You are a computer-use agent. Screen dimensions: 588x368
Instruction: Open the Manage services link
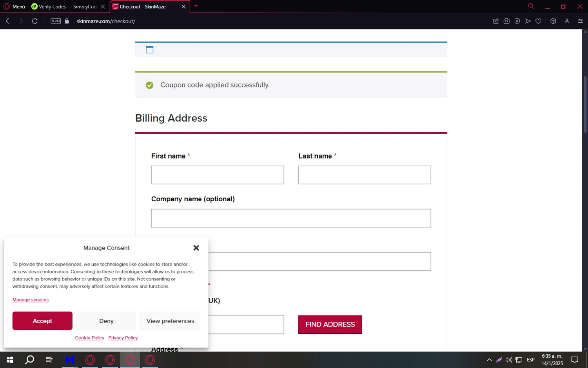(x=31, y=300)
